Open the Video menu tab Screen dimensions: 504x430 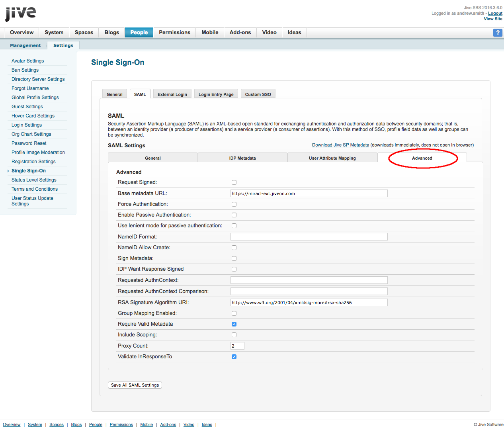tap(269, 33)
